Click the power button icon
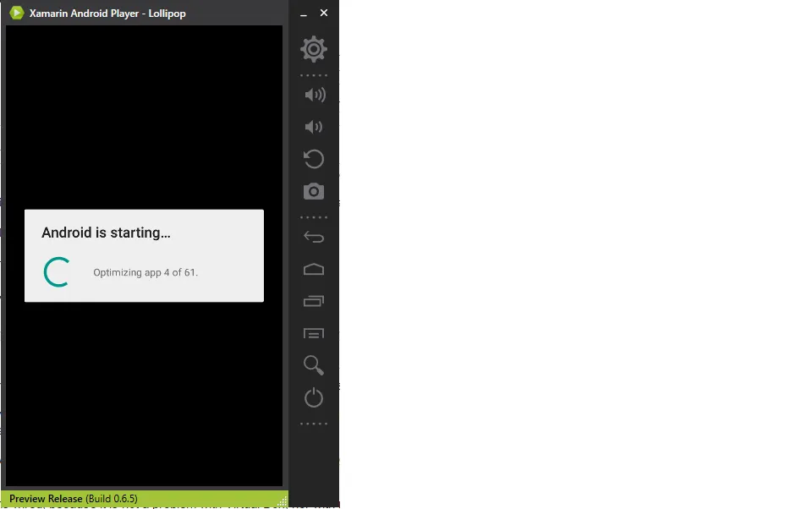The image size is (812, 509). click(x=313, y=397)
